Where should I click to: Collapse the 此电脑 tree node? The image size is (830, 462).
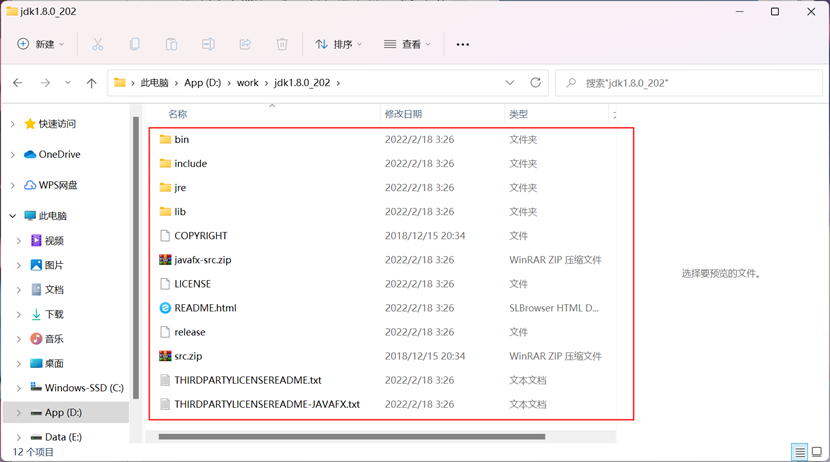click(x=13, y=216)
